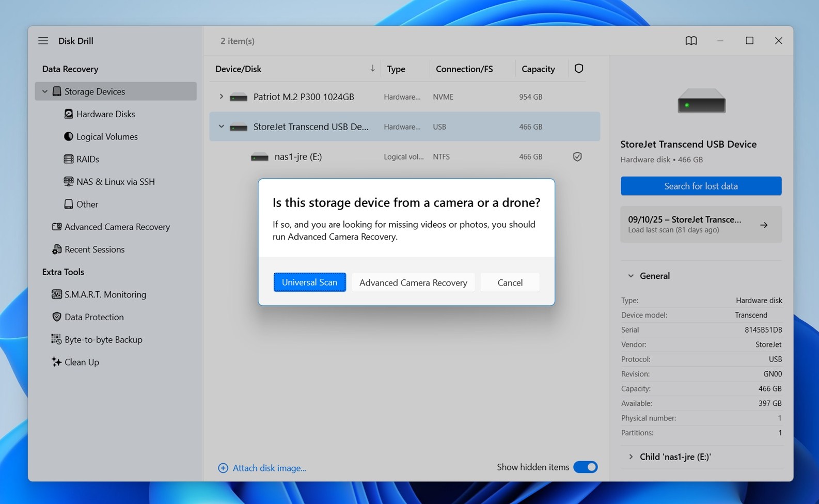Click the Hardware Disks icon
Viewport: 819px width, 504px height.
pos(68,114)
